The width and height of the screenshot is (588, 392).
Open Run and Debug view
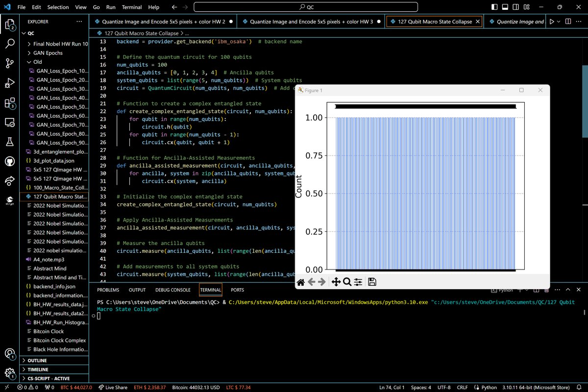point(10,82)
